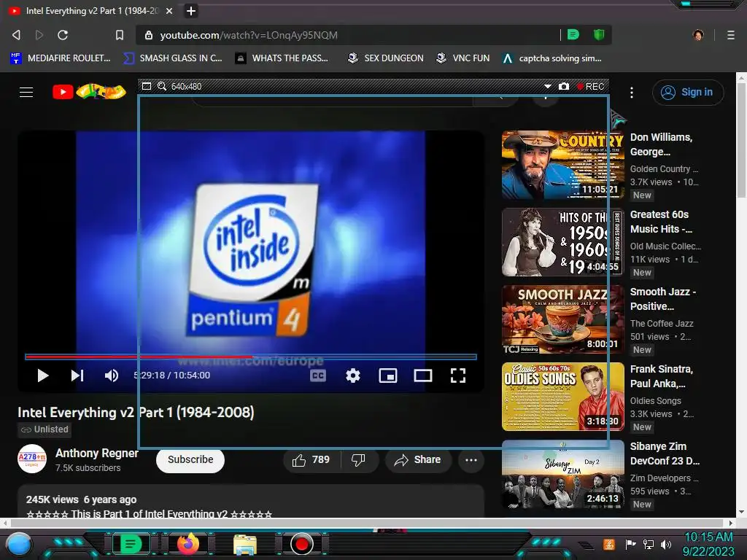747x560 pixels.
Task: Go to YouTube home via the logo
Action: click(89, 91)
